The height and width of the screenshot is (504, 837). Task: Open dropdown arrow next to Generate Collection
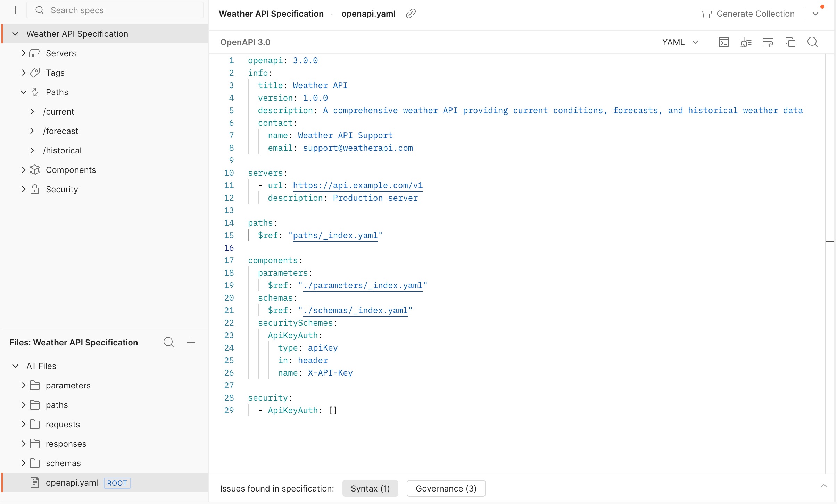point(815,14)
